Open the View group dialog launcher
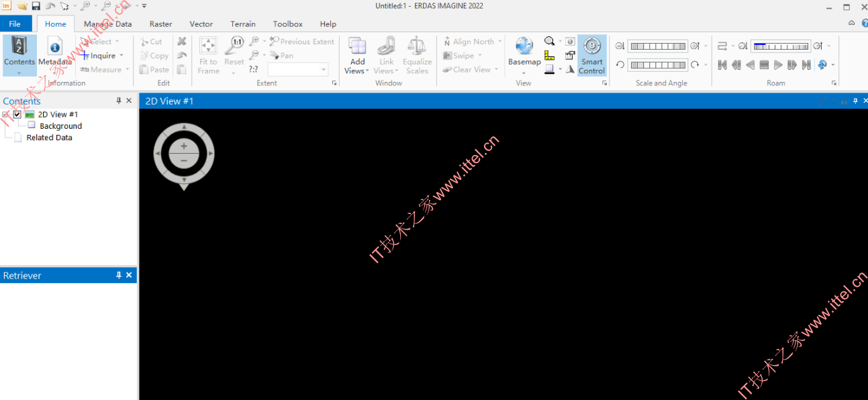The width and height of the screenshot is (868, 400). [x=604, y=83]
